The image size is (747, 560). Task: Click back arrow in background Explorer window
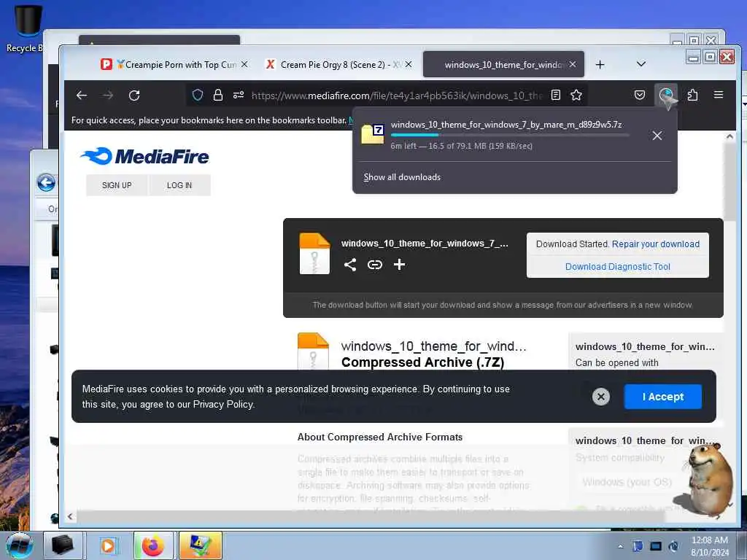46,182
